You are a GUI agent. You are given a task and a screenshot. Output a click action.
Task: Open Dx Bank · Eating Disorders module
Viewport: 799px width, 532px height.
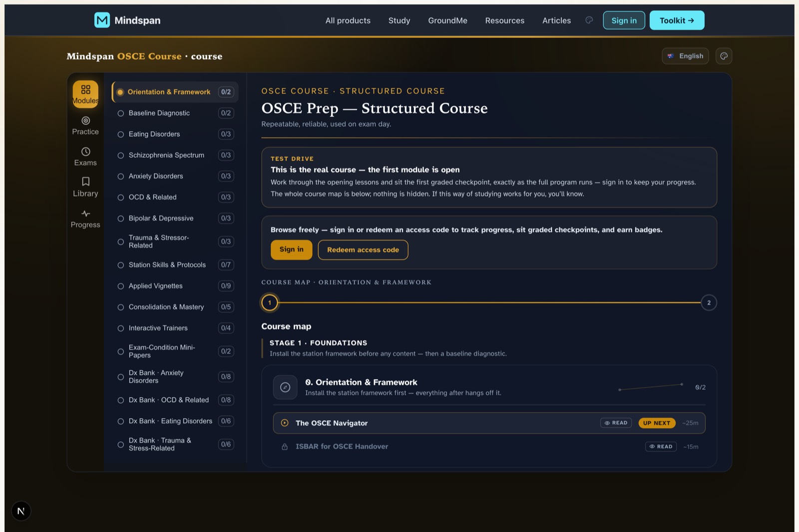(x=175, y=421)
